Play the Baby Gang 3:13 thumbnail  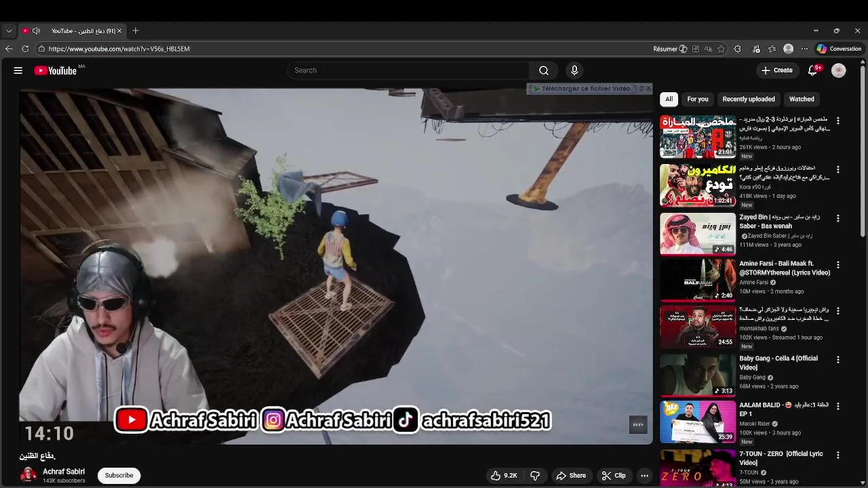pyautogui.click(x=698, y=375)
